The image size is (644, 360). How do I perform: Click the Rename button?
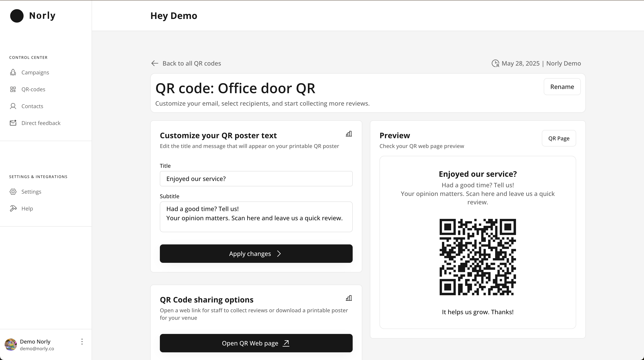pos(562,87)
